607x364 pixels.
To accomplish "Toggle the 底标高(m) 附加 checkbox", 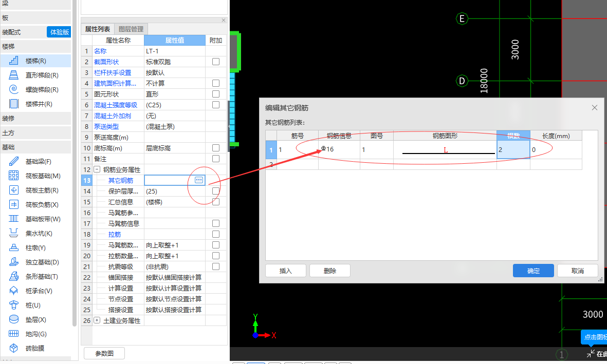I will (x=216, y=148).
